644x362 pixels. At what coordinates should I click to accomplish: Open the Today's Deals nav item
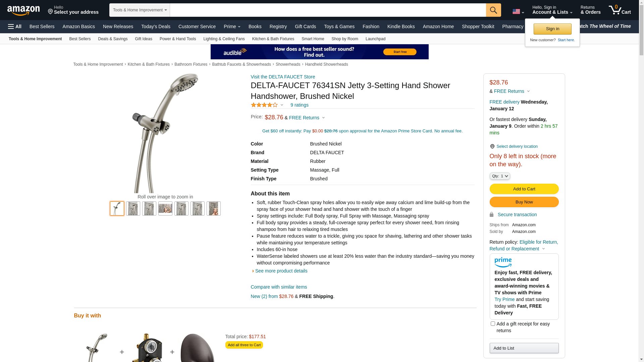pyautogui.click(x=156, y=26)
